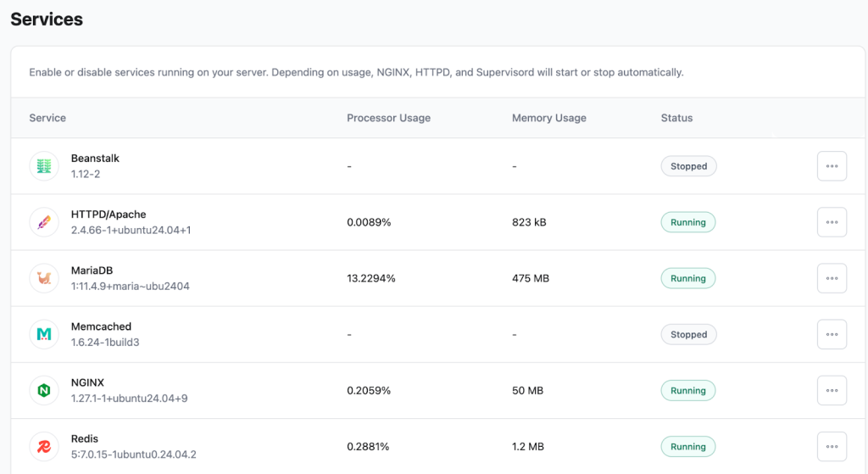
Task: Click the Memory Usage column header
Action: (548, 118)
